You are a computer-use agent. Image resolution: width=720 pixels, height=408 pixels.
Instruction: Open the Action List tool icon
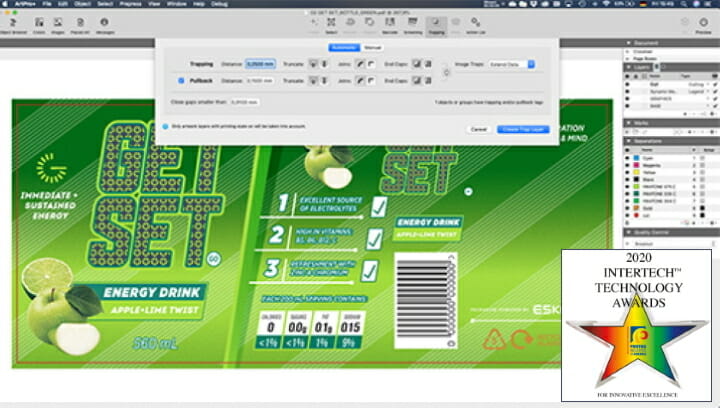pos(475,22)
